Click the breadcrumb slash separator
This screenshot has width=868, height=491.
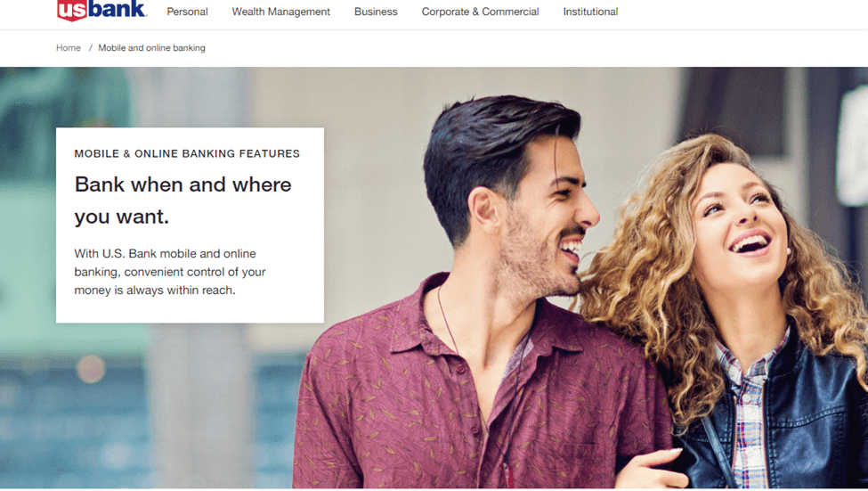pyautogui.click(x=90, y=47)
